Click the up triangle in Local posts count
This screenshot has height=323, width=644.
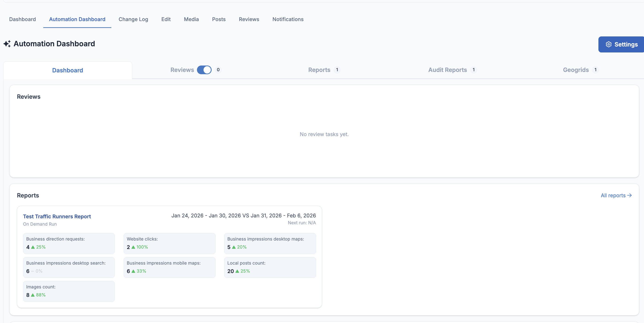click(237, 271)
